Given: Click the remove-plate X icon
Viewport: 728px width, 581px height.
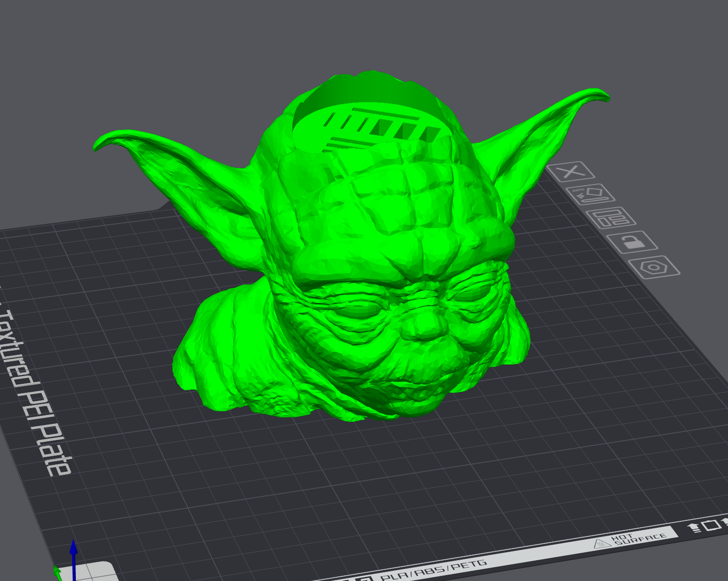Looking at the screenshot, I should [571, 172].
